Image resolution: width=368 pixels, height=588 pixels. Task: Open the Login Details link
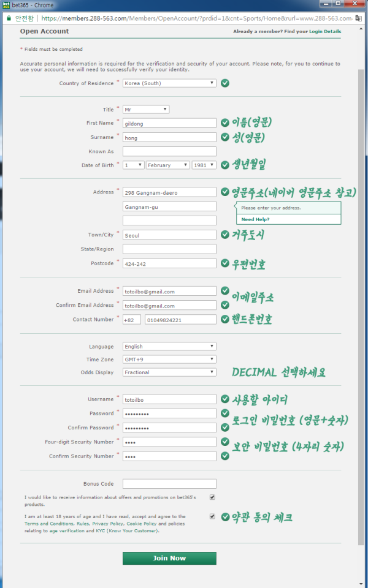point(325,31)
